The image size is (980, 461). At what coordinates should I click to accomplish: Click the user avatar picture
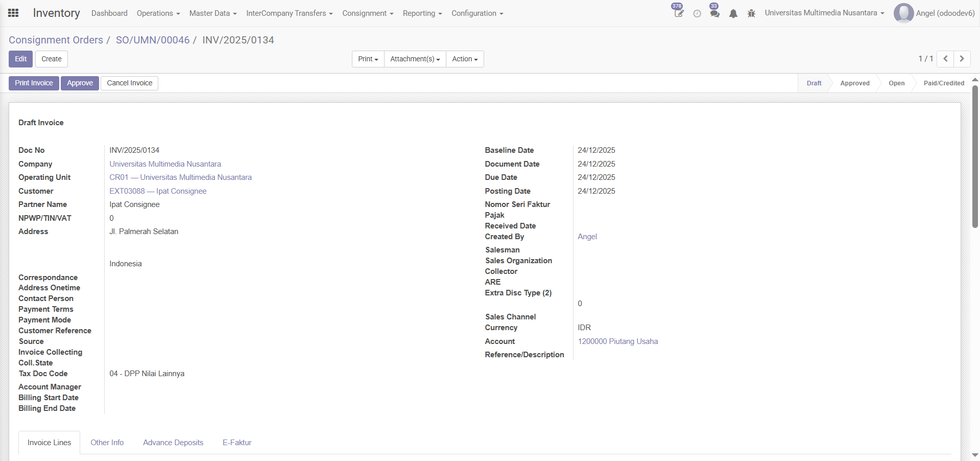click(903, 13)
